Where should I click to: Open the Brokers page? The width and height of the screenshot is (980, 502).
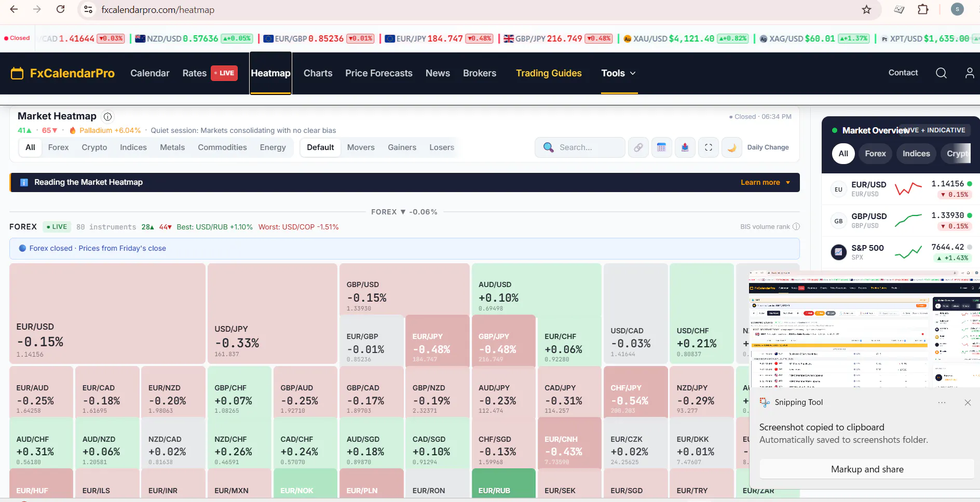[480, 73]
